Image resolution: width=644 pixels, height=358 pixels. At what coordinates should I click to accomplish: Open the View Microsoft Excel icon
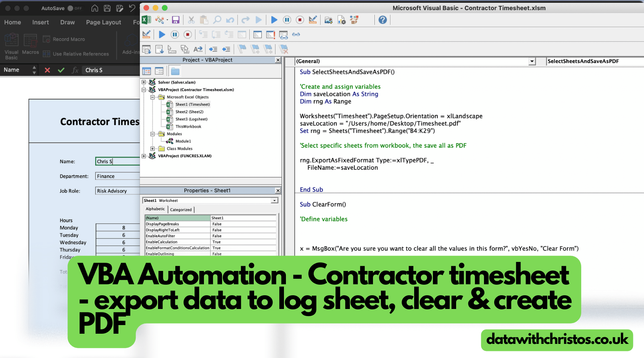point(146,20)
